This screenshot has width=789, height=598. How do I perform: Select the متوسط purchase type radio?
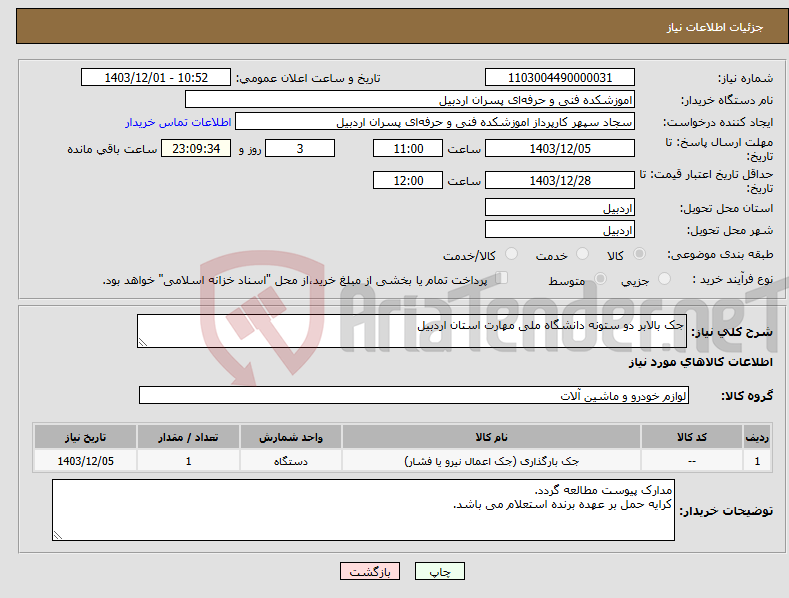tap(600, 278)
